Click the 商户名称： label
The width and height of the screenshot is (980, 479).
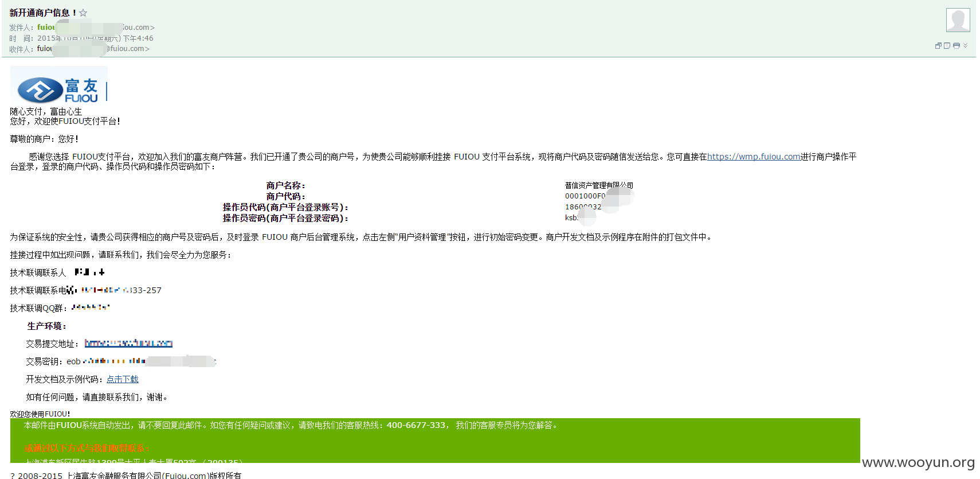(x=286, y=185)
